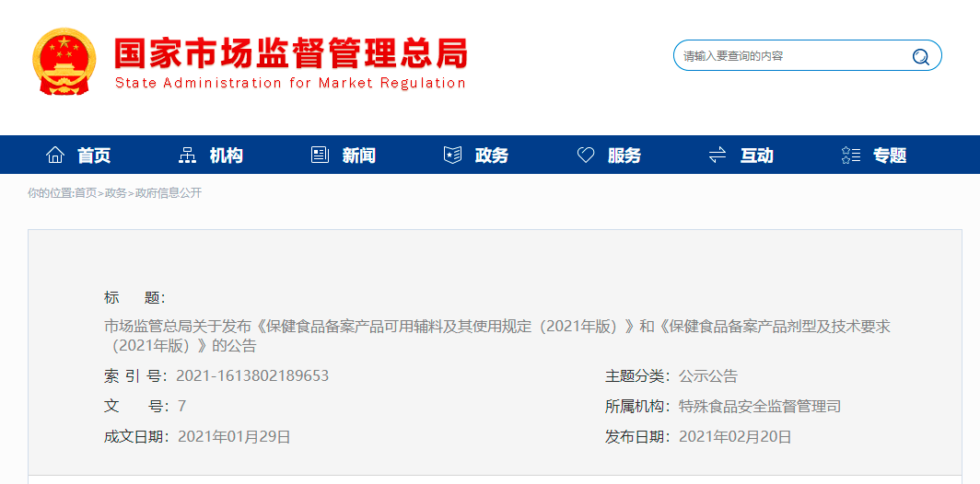The height and width of the screenshot is (484, 980).
Task: Open the 机构 navigation menu item
Action: click(227, 156)
